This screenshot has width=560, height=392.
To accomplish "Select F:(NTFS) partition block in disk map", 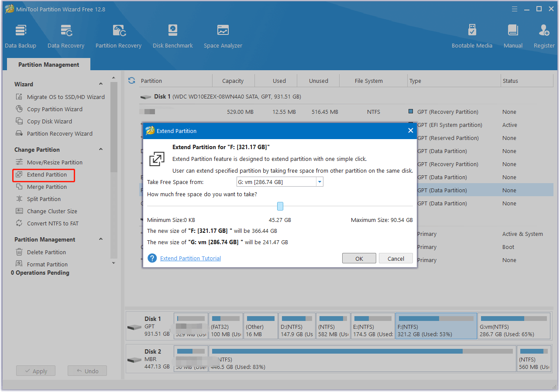I will [436, 326].
